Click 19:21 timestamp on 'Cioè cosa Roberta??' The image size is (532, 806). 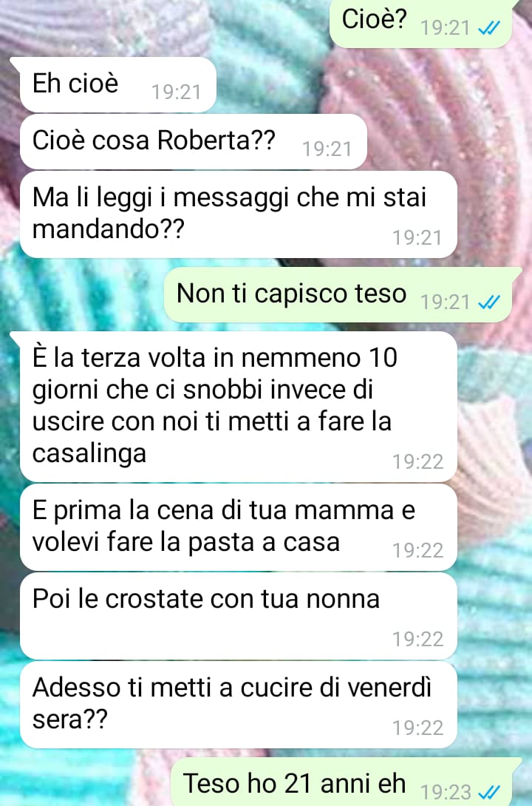pos(327,149)
